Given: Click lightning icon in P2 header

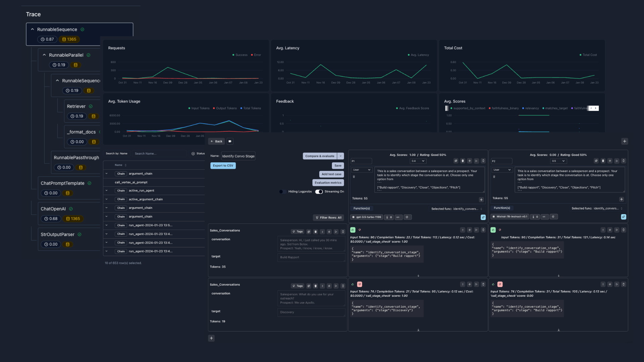Looking at the screenshot, I should tap(610, 161).
